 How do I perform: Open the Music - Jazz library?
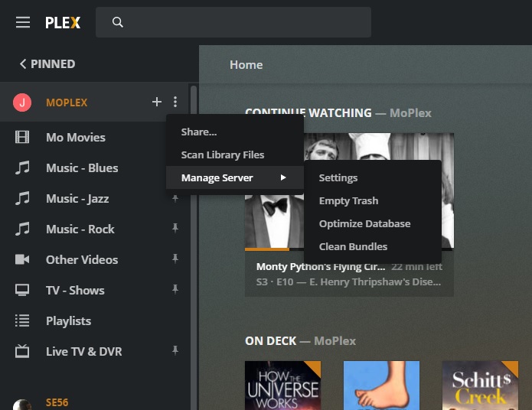click(x=77, y=199)
